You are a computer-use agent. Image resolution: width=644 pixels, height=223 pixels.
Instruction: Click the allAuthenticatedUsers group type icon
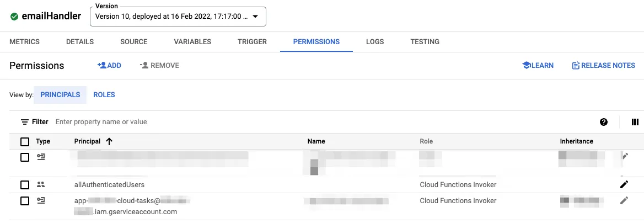41,184
